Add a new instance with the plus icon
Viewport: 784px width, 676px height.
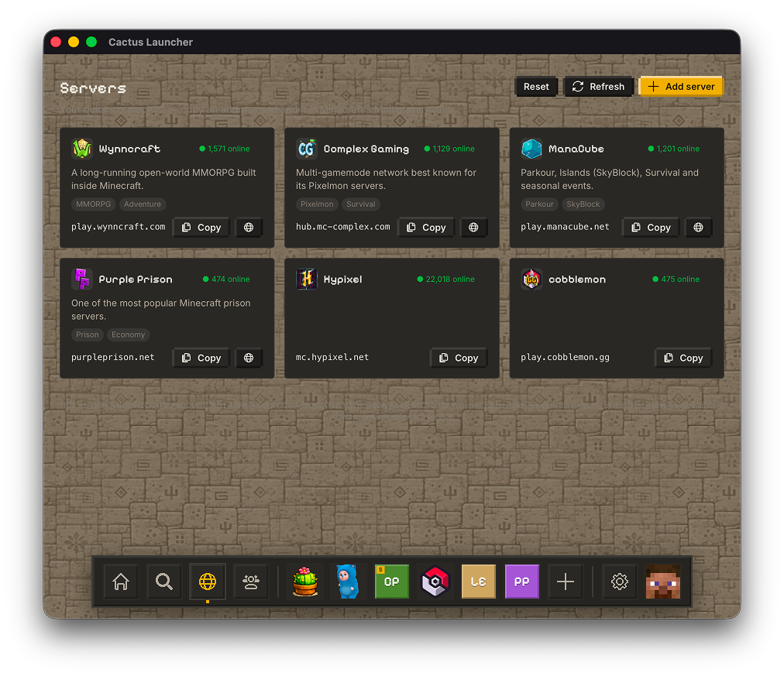tap(566, 581)
